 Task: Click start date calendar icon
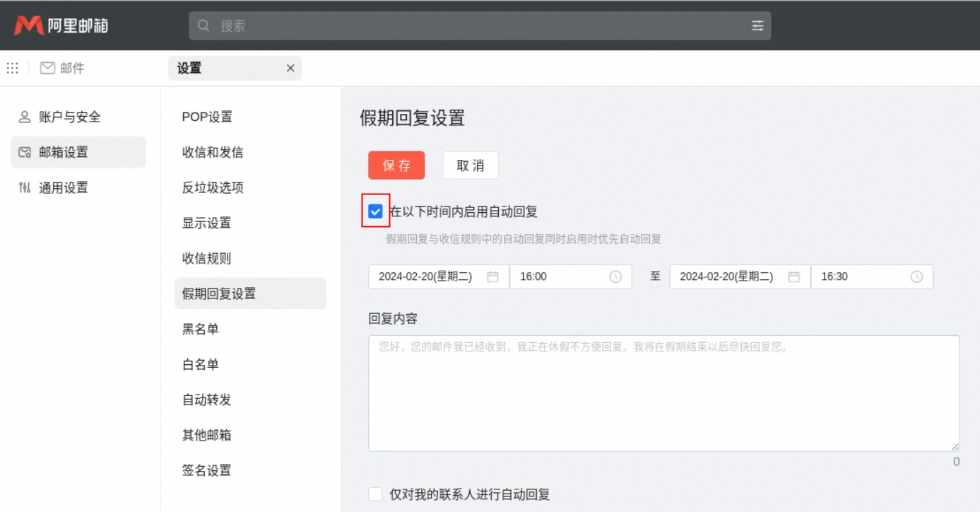click(x=493, y=277)
